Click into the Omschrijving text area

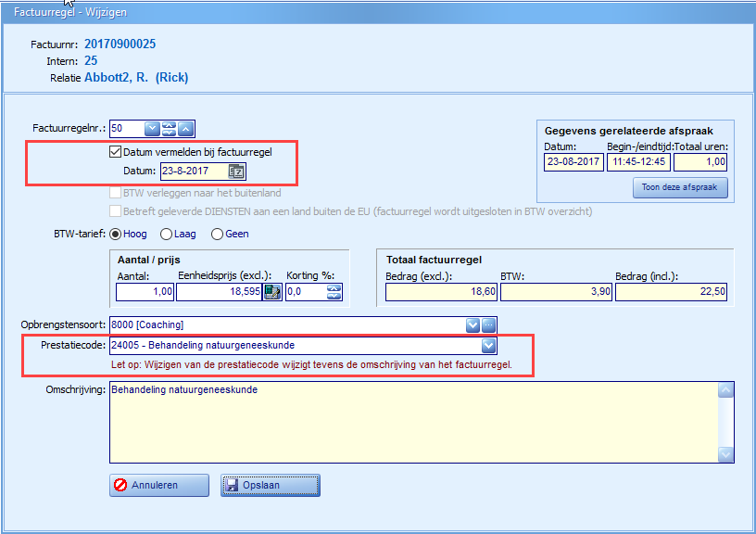pos(412,422)
